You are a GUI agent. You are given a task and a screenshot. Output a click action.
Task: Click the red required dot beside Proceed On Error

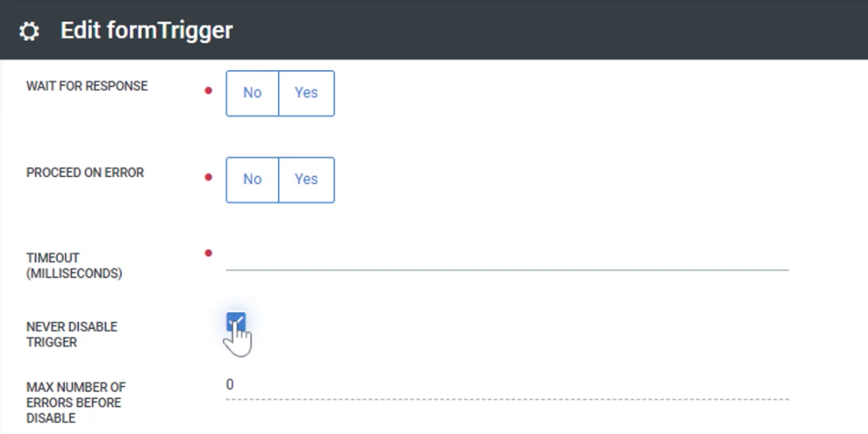click(208, 177)
